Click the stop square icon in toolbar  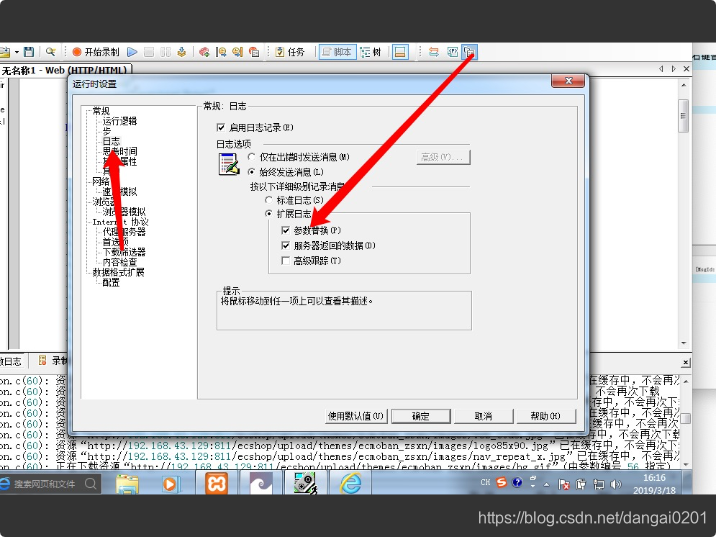[149, 52]
